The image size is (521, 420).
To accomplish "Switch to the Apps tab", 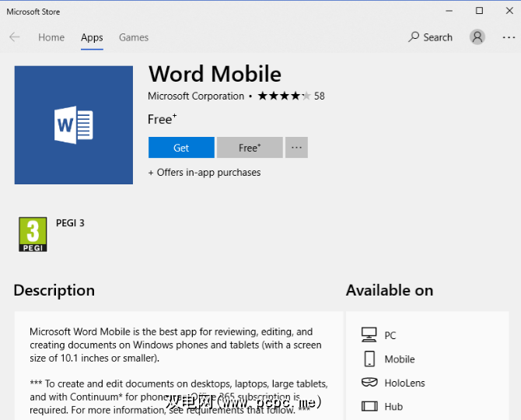I will (x=92, y=37).
